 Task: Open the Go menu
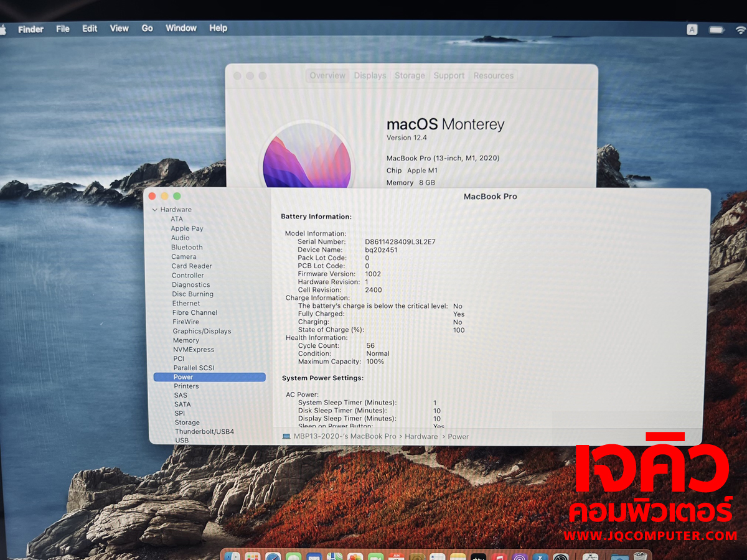(148, 29)
